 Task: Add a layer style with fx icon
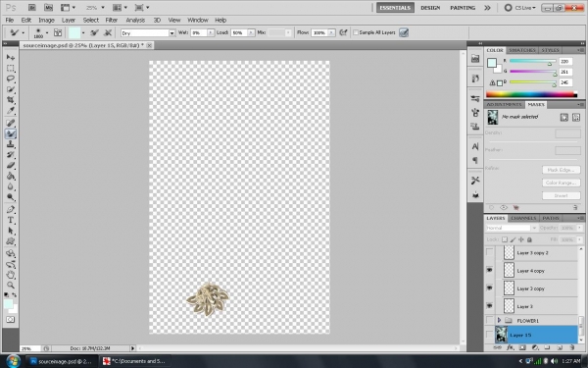click(x=510, y=347)
